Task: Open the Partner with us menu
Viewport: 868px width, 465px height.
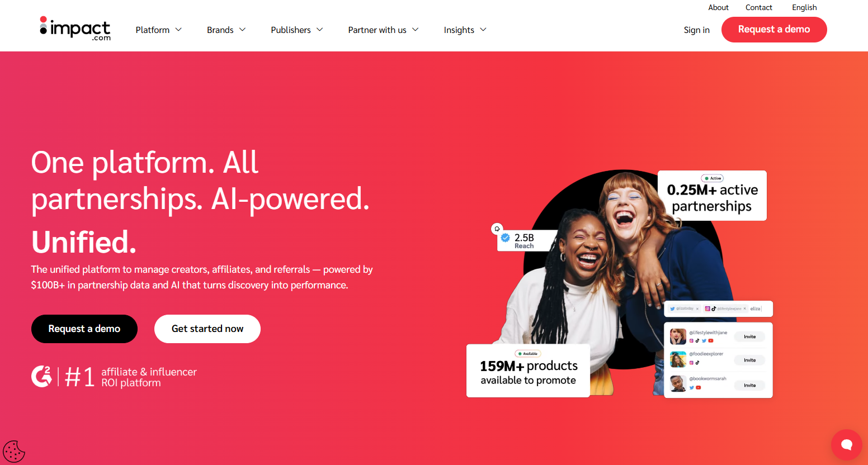Action: click(384, 30)
